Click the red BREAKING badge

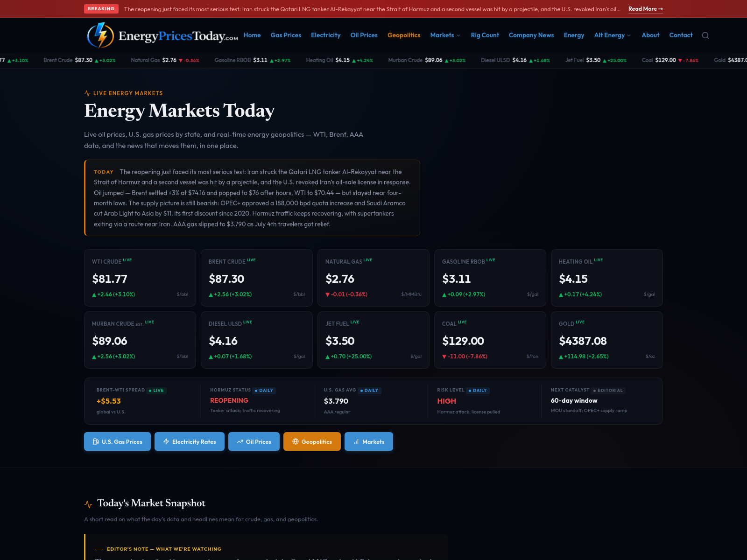(x=101, y=9)
